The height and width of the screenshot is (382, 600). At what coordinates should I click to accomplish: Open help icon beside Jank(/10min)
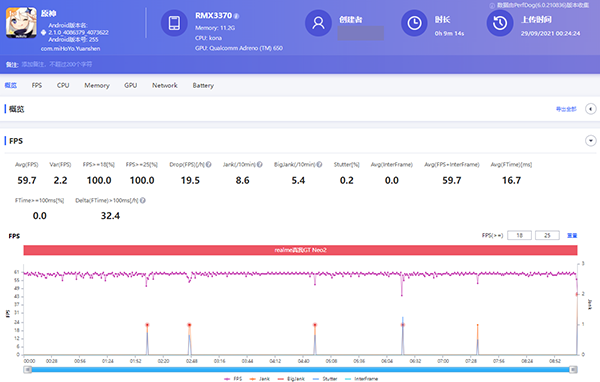pos(259,165)
